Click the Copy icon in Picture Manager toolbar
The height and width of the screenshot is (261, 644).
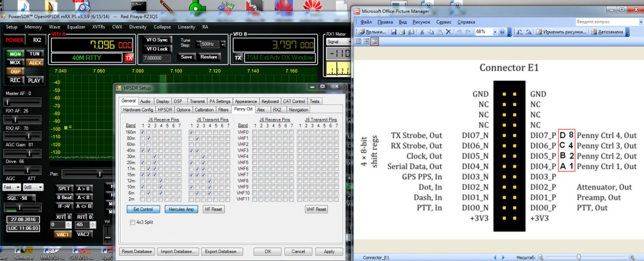click(x=431, y=32)
